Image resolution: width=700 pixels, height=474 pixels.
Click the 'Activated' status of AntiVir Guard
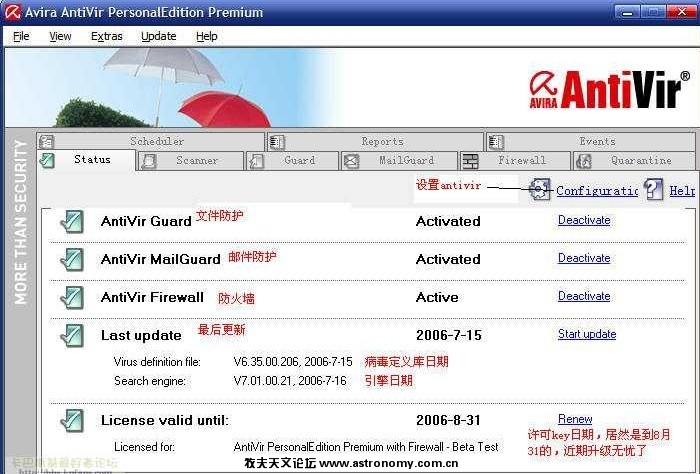(448, 221)
